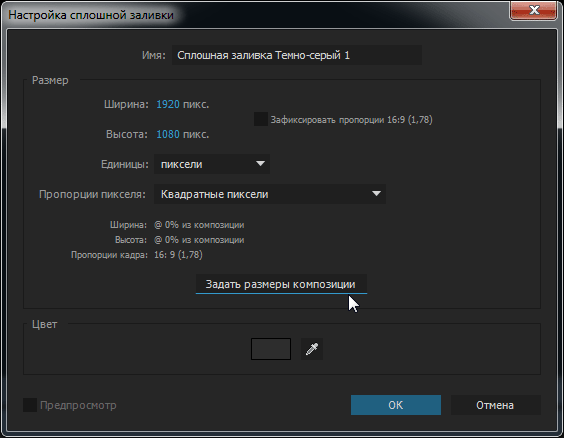Open the dark gray color swatch
Screen dimensions: 564x438
(271, 349)
